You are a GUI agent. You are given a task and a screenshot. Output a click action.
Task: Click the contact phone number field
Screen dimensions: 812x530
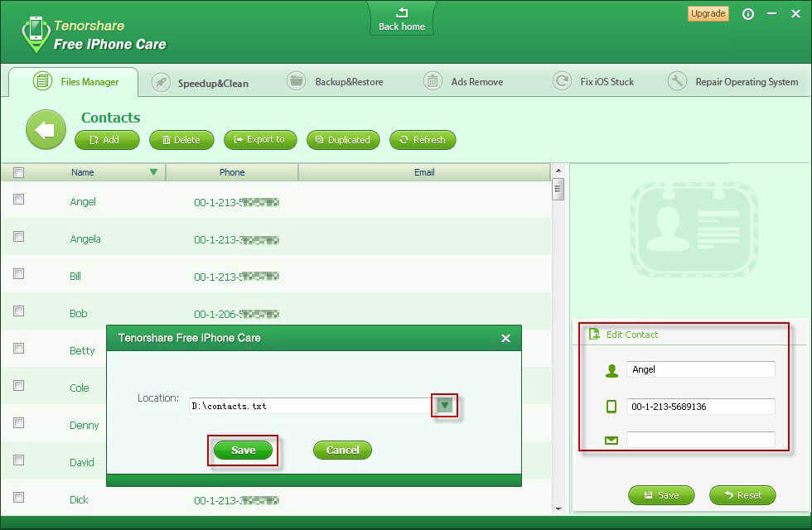coord(701,407)
